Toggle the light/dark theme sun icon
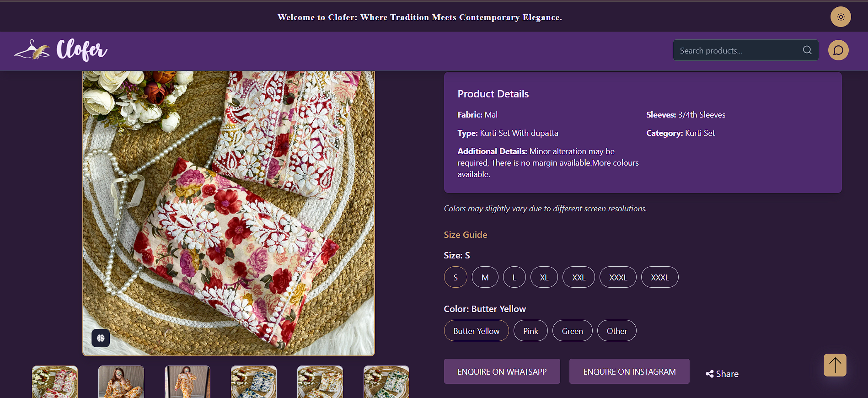The image size is (868, 398). tap(841, 17)
